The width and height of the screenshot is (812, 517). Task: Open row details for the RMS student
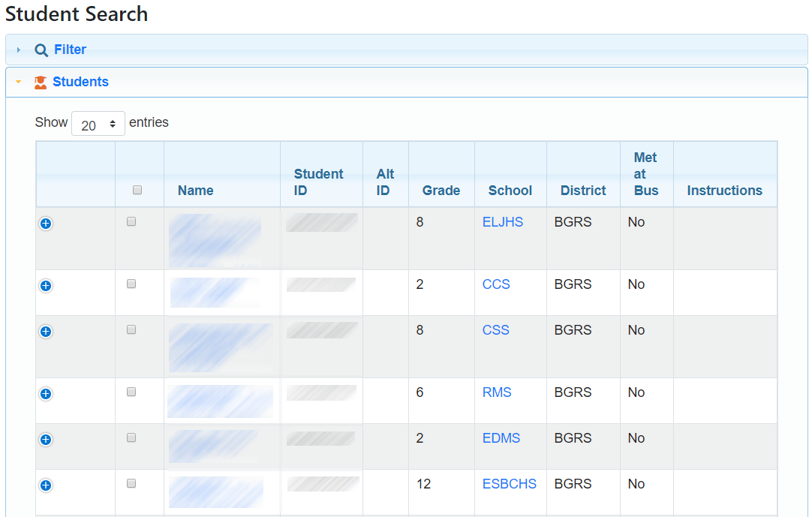[46, 394]
